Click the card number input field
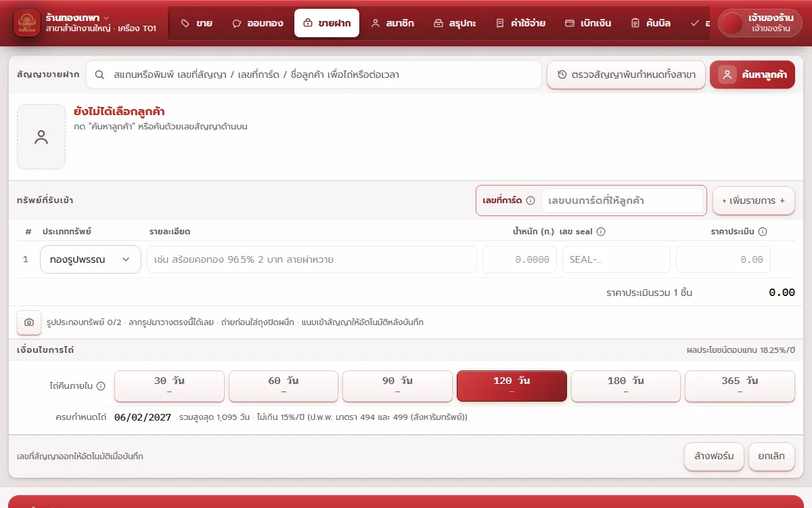Image resolution: width=812 pixels, height=508 pixels. tap(623, 200)
